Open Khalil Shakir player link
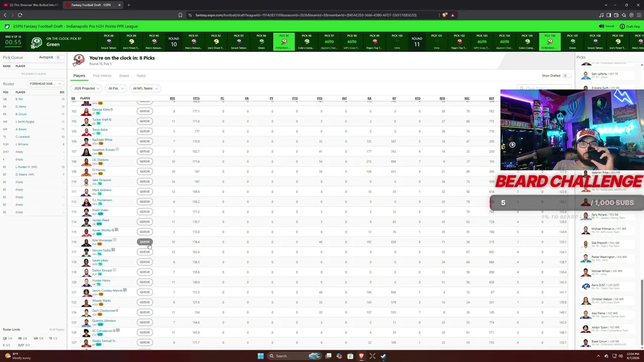 (100, 210)
